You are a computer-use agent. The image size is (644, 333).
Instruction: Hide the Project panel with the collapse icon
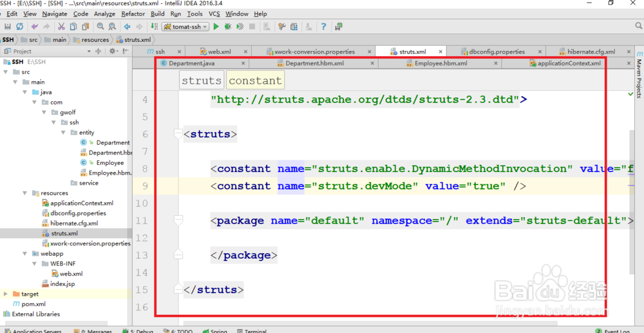126,52
